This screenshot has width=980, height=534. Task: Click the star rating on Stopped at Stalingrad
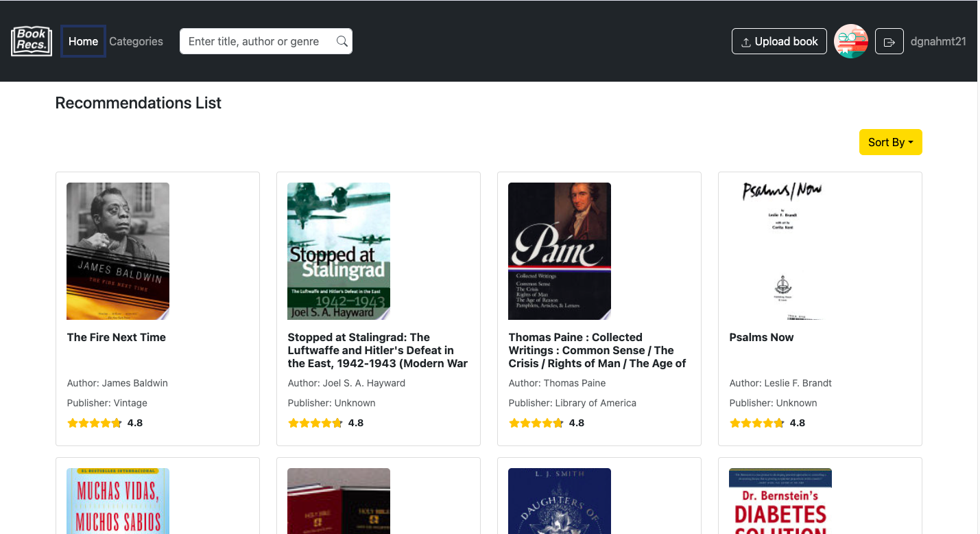(315, 423)
